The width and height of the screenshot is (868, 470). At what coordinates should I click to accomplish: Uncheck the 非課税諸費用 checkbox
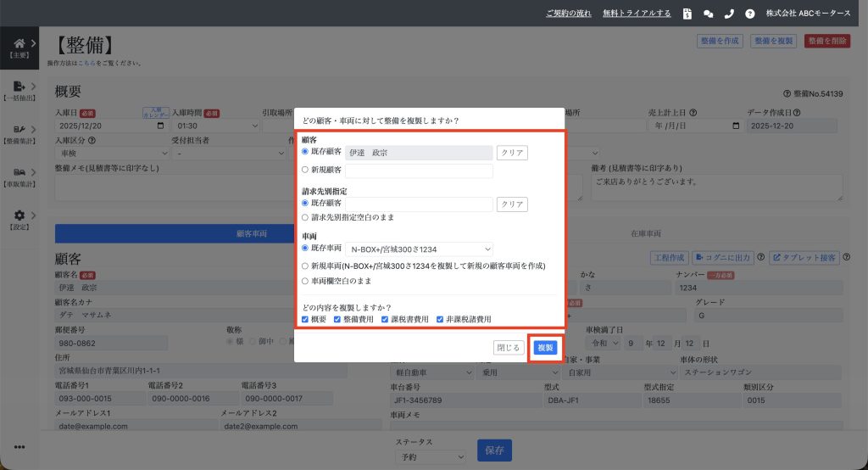440,319
